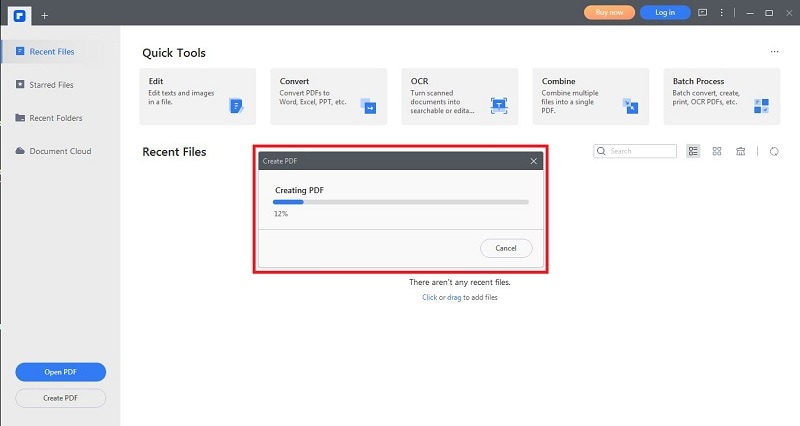Launch the Convert quick tool
The image size is (800, 426).
point(328,96)
